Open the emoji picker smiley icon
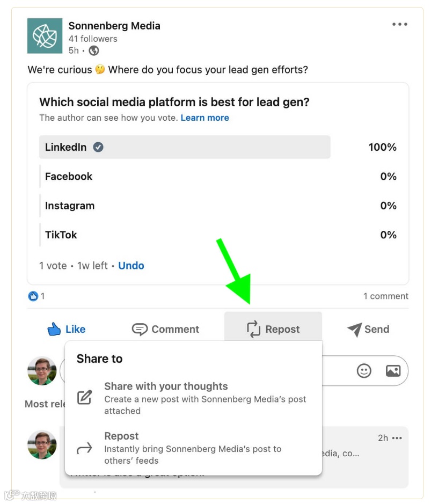The width and height of the screenshot is (431, 504). pyautogui.click(x=364, y=370)
